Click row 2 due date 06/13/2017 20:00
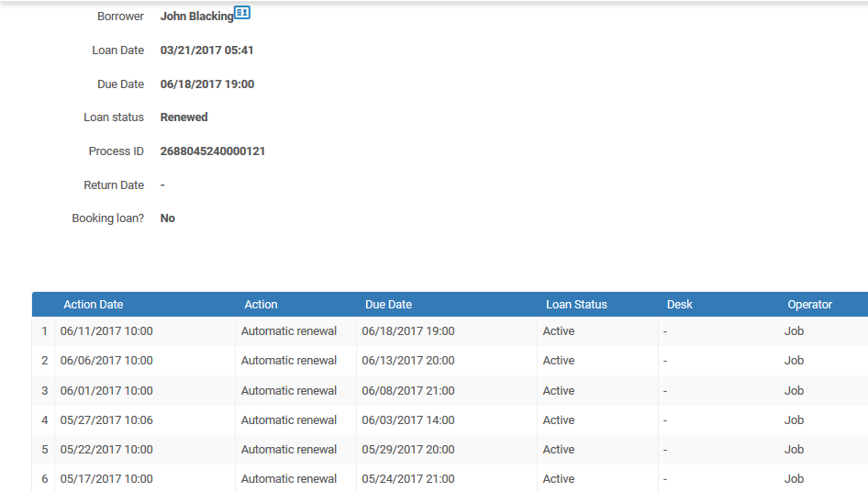This screenshot has width=868, height=492. [x=407, y=361]
